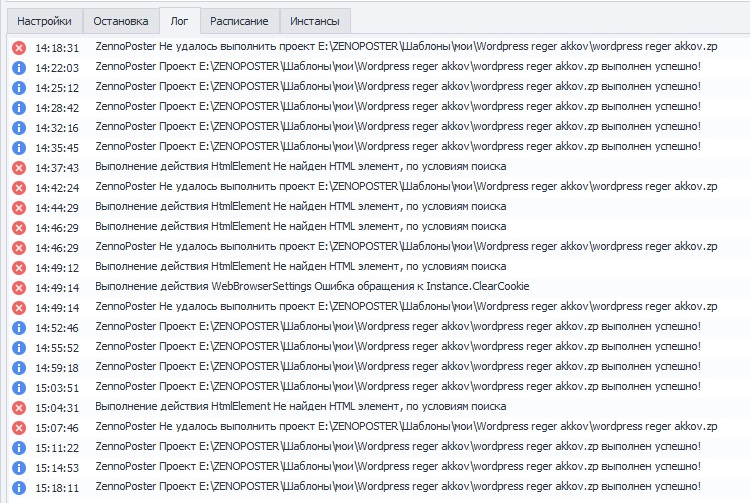Click the timestamp 15:03:51
The image size is (750, 503).
point(57,388)
